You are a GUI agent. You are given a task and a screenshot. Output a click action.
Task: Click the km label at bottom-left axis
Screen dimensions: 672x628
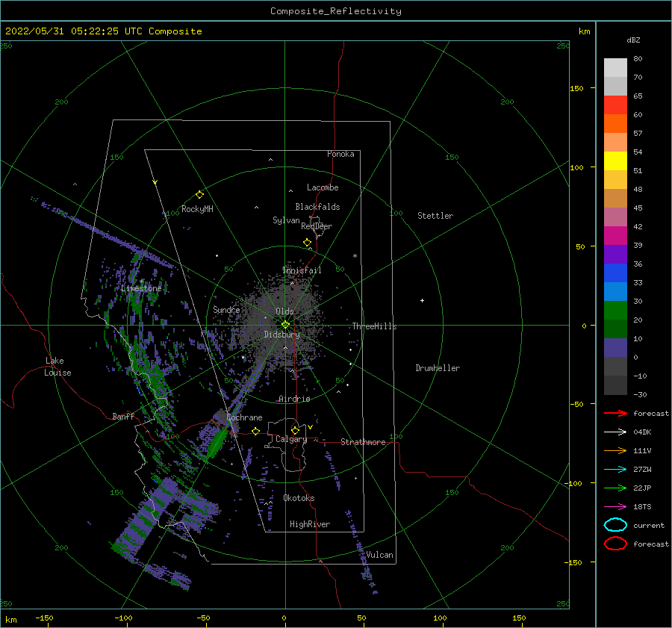click(11, 620)
